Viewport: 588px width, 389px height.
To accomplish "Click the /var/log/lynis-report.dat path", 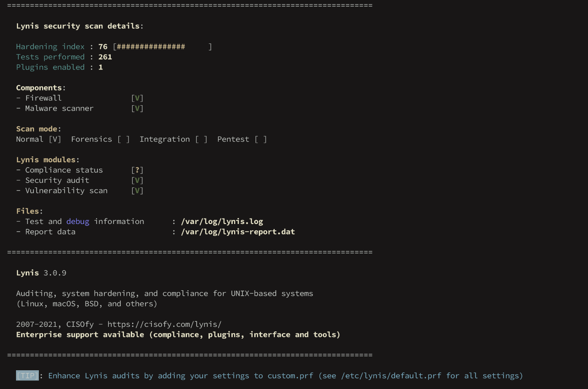I will click(238, 232).
